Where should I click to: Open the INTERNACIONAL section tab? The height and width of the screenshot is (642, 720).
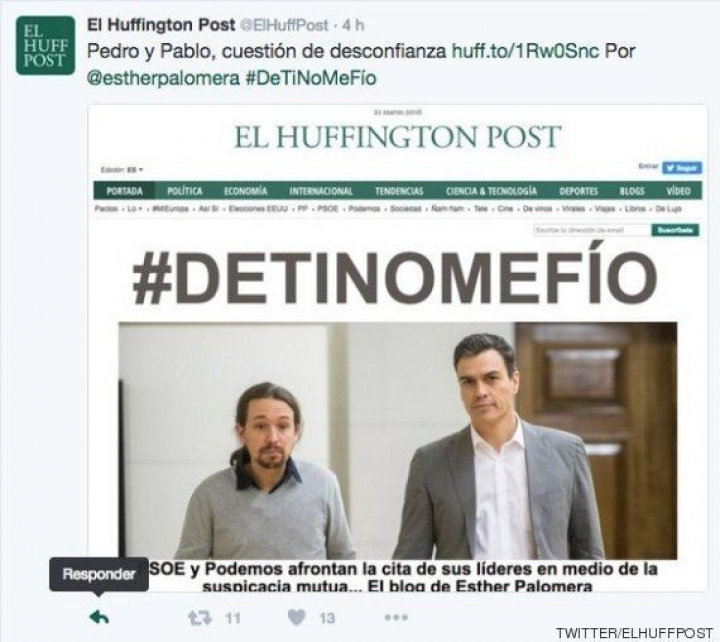(x=321, y=191)
